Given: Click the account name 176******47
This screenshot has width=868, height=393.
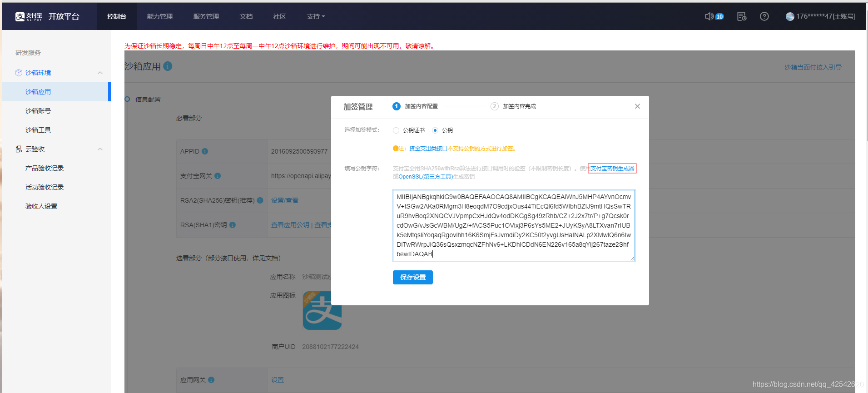Looking at the screenshot, I should 826,16.
